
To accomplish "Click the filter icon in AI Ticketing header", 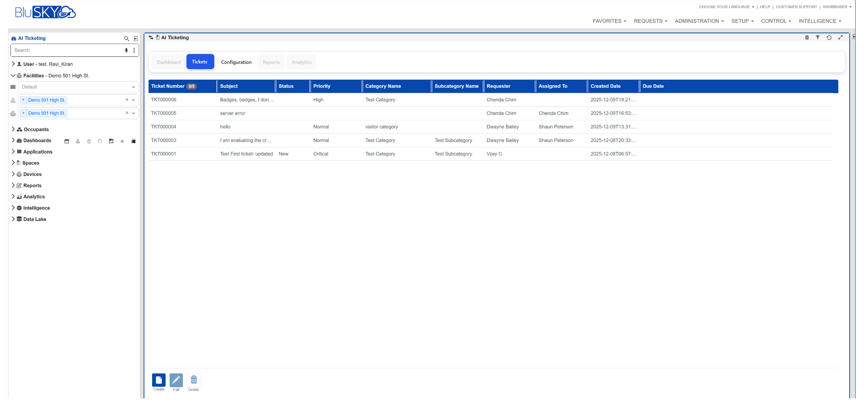I will pos(818,38).
